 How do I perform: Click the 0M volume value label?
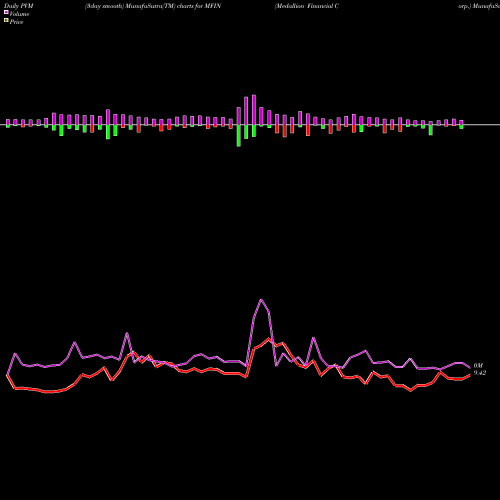[478, 366]
